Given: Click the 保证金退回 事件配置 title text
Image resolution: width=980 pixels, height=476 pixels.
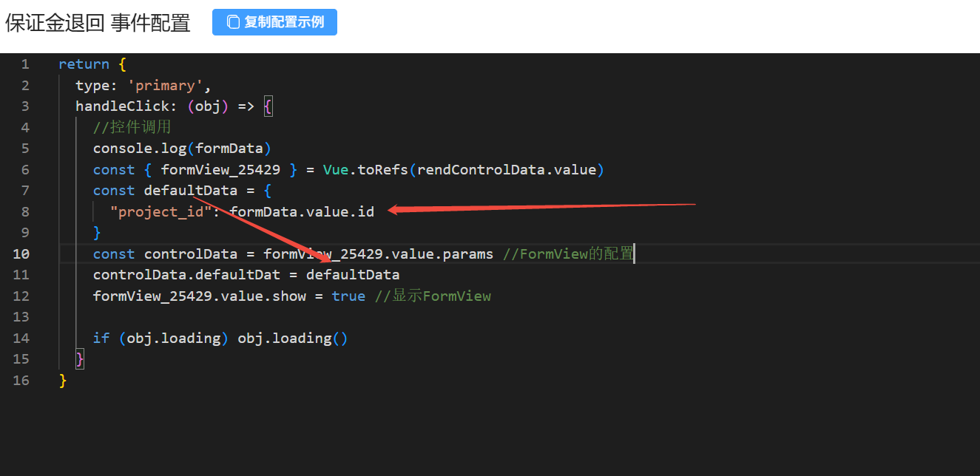Looking at the screenshot, I should pos(98,23).
